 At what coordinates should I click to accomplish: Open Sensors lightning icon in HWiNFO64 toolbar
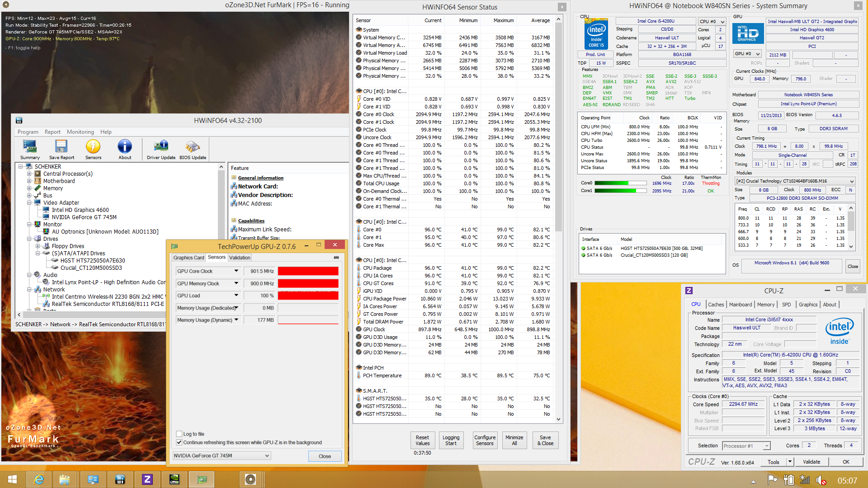click(x=93, y=150)
